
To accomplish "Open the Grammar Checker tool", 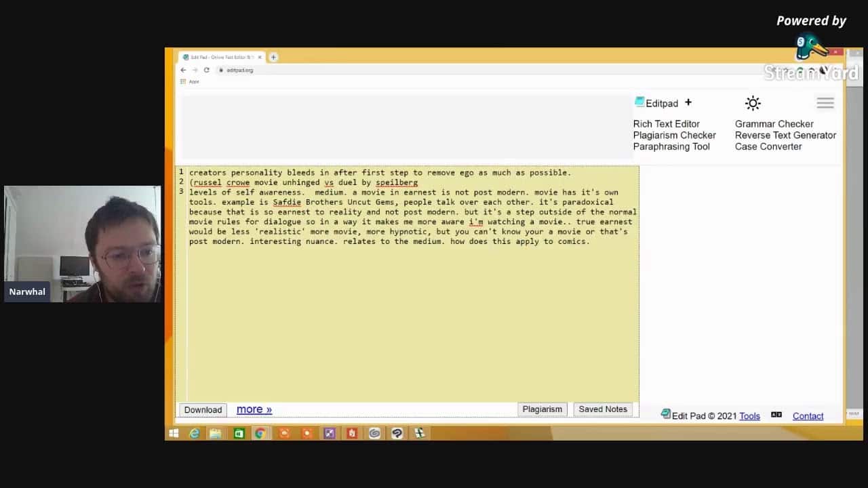I will [x=774, y=124].
